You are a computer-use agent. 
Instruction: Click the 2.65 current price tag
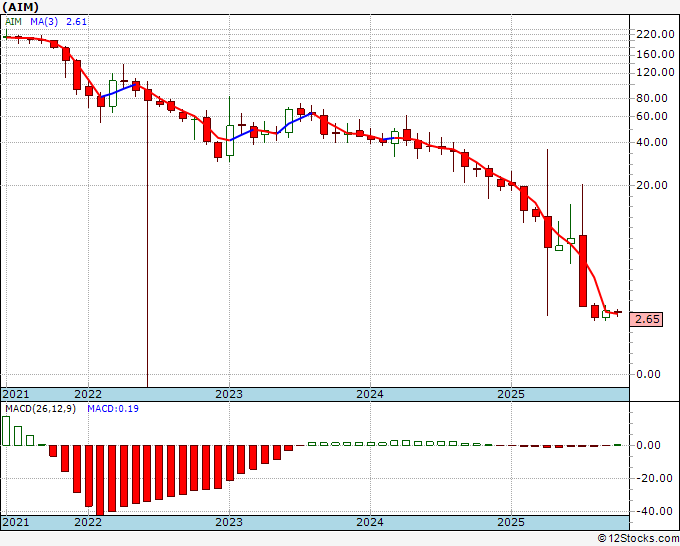point(646,320)
